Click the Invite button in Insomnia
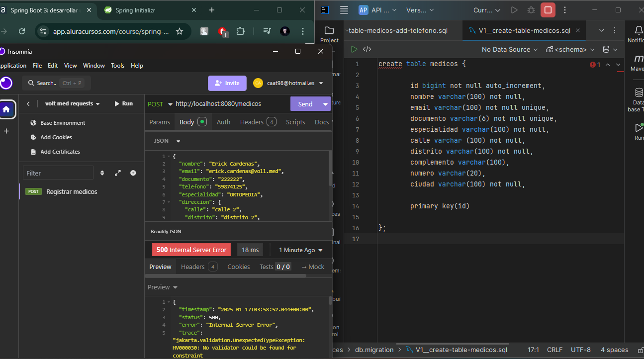This screenshot has width=644, height=359. (227, 83)
